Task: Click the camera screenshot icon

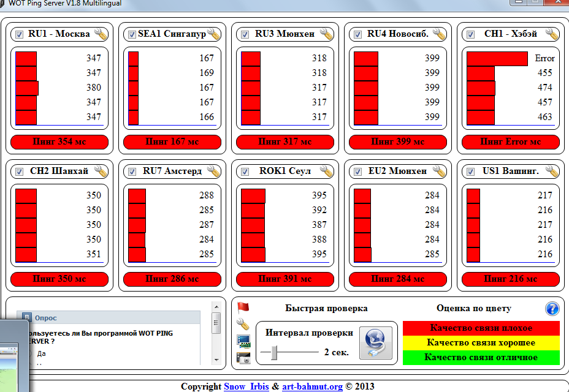Action: [243, 358]
